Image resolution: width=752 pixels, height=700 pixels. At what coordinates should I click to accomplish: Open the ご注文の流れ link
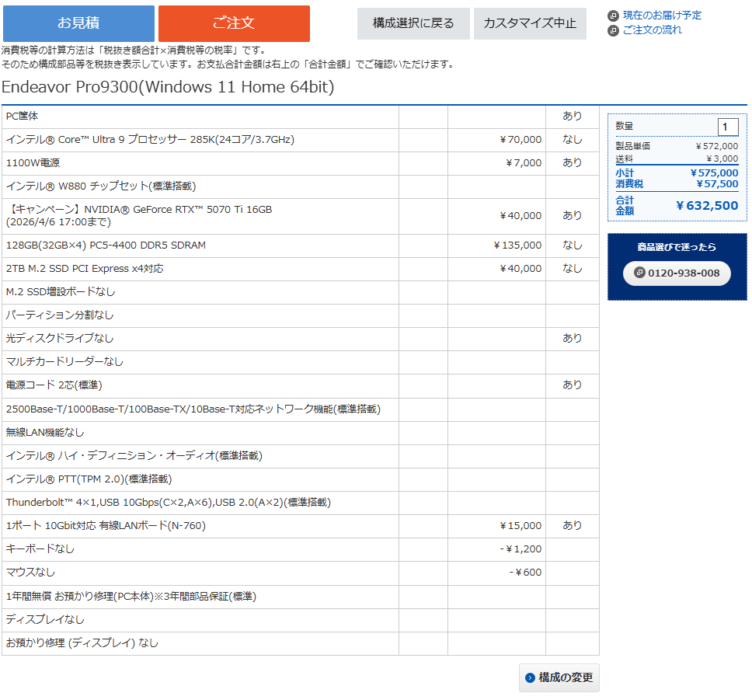click(x=652, y=30)
